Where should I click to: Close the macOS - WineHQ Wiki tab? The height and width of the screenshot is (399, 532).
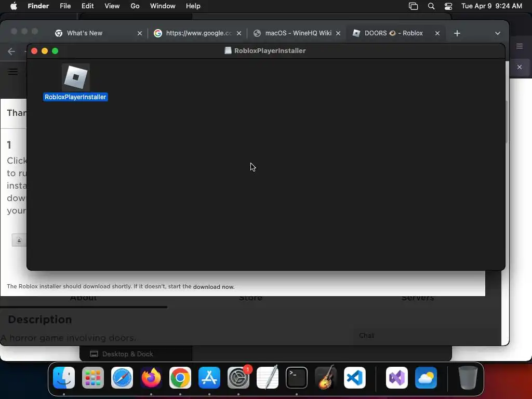click(x=338, y=33)
